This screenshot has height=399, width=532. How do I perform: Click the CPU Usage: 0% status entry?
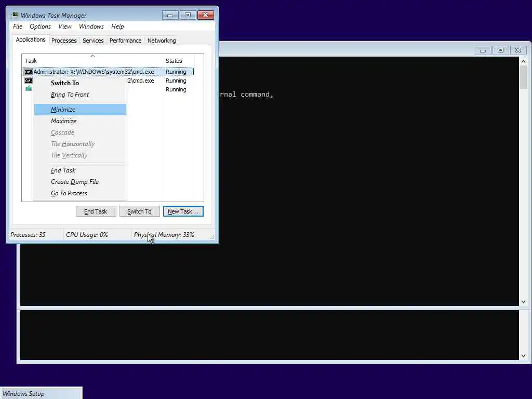pyautogui.click(x=87, y=235)
